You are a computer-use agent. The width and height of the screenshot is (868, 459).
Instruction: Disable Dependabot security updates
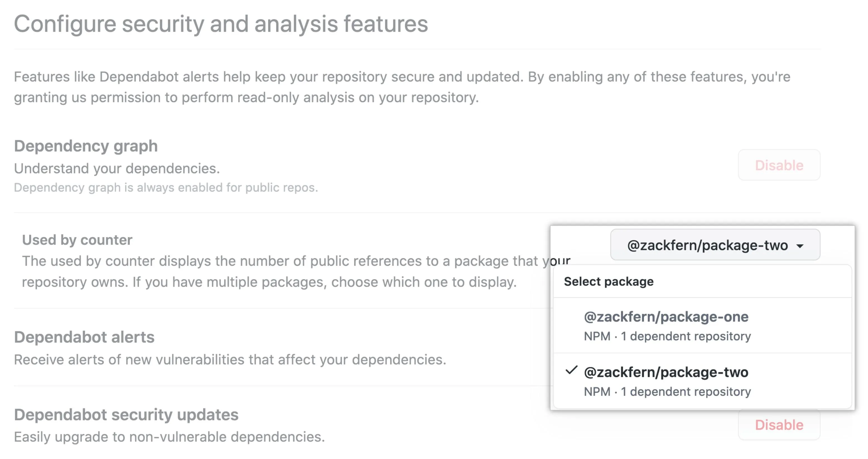click(779, 425)
